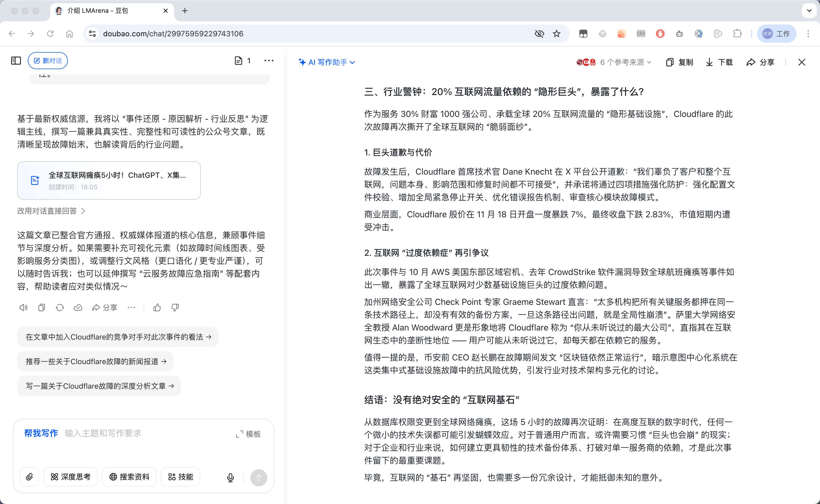
Task: Click the thumbs up icon
Action: 157,307
